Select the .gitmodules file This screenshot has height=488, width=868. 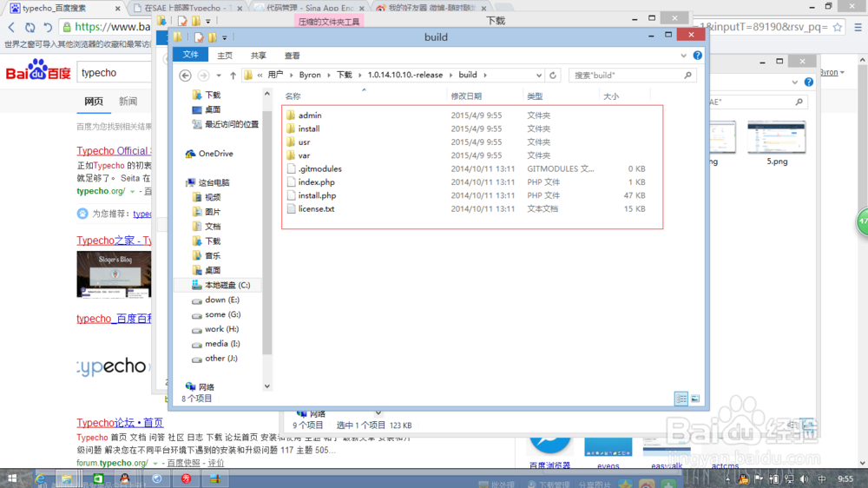pos(319,168)
